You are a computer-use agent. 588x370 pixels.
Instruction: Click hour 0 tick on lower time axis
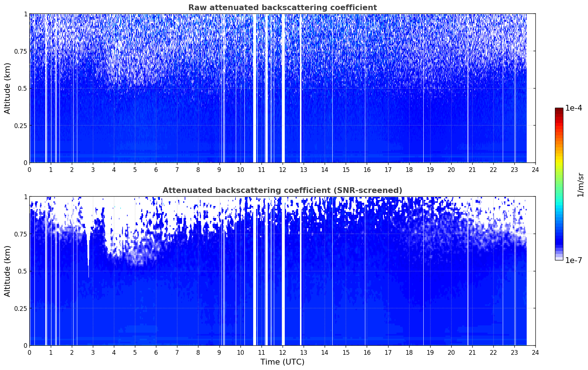[x=29, y=352]
